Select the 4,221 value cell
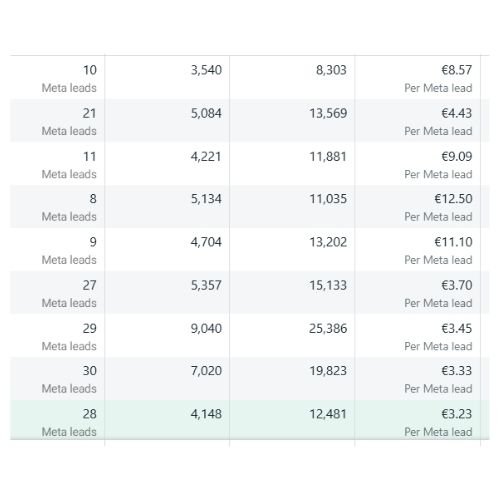Image resolution: width=500 pixels, height=500 pixels. point(167,164)
